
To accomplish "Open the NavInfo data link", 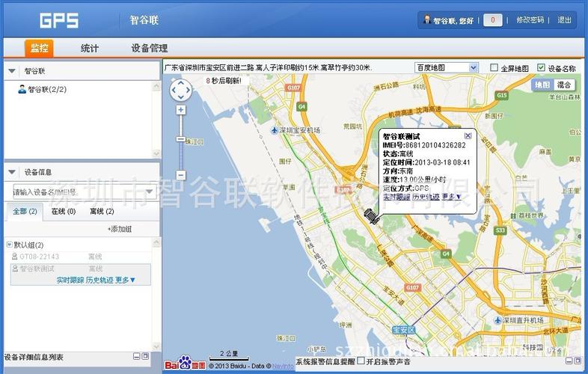I will pos(283,366).
